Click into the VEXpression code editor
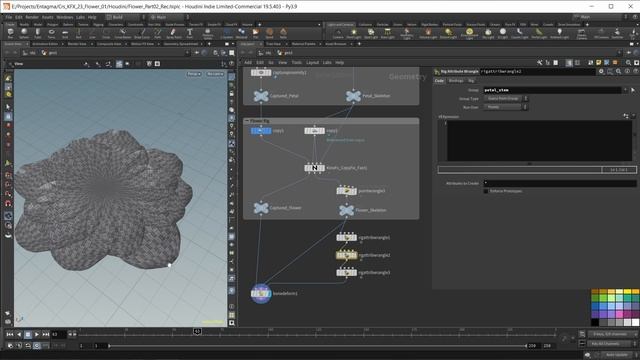 point(539,140)
